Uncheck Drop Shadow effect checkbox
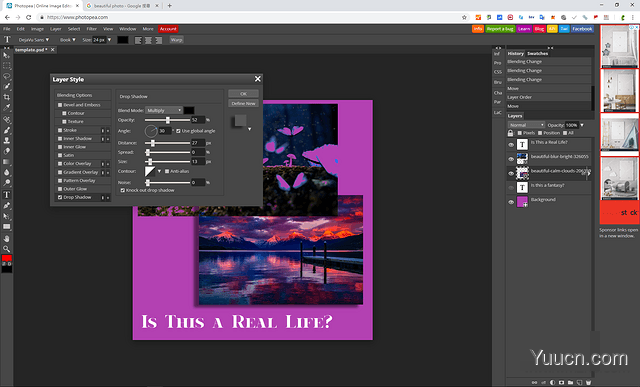The width and height of the screenshot is (640, 387). click(60, 197)
